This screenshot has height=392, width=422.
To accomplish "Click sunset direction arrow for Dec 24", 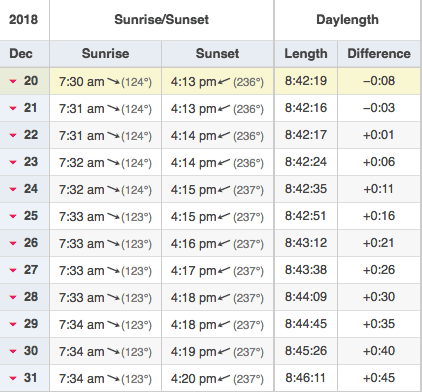I will pos(224,190).
